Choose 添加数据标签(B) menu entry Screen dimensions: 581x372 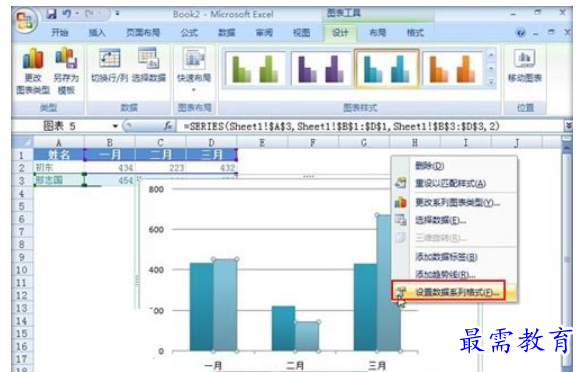(x=455, y=257)
